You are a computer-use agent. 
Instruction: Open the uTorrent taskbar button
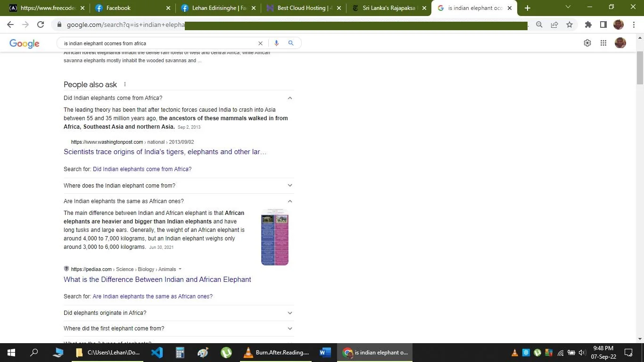click(226, 353)
